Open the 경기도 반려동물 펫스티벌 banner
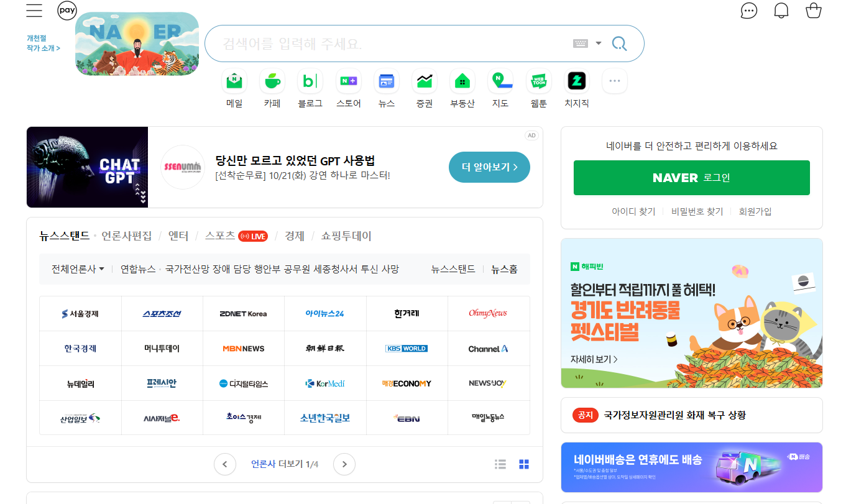 pyautogui.click(x=692, y=313)
